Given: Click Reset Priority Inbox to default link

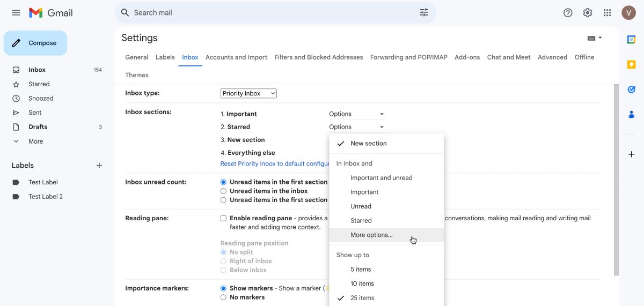Looking at the screenshot, I should click(275, 163).
